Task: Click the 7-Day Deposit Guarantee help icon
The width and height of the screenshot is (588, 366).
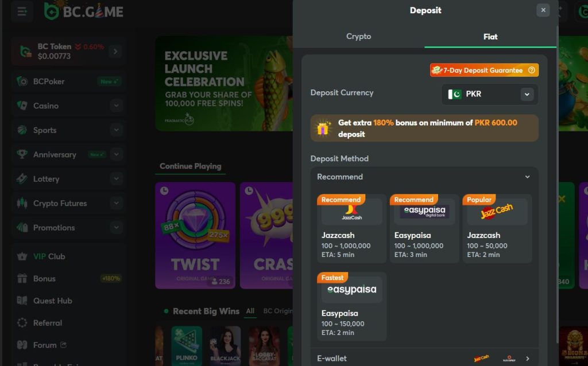Action: 531,70
